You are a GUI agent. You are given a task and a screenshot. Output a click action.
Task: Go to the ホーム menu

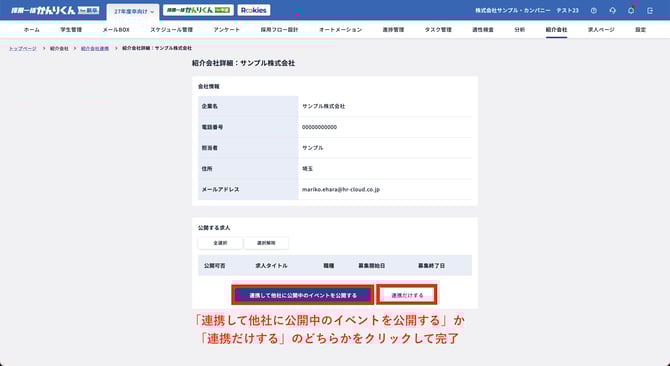pyautogui.click(x=32, y=30)
